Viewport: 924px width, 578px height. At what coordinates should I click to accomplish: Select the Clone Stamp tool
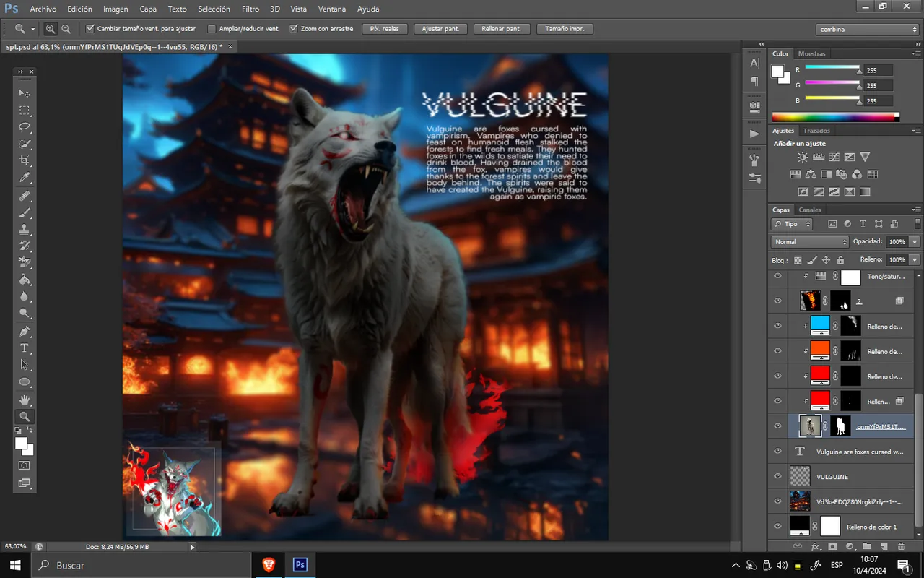(25, 229)
